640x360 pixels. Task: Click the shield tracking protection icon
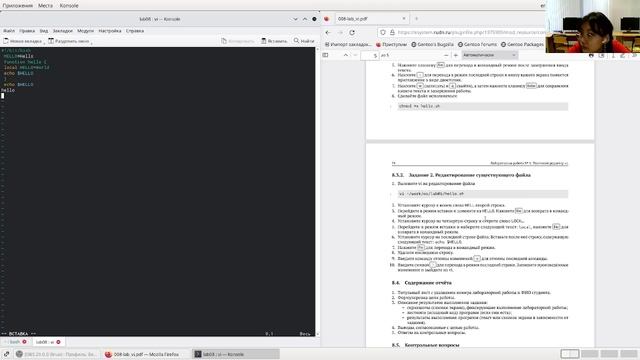click(383, 32)
